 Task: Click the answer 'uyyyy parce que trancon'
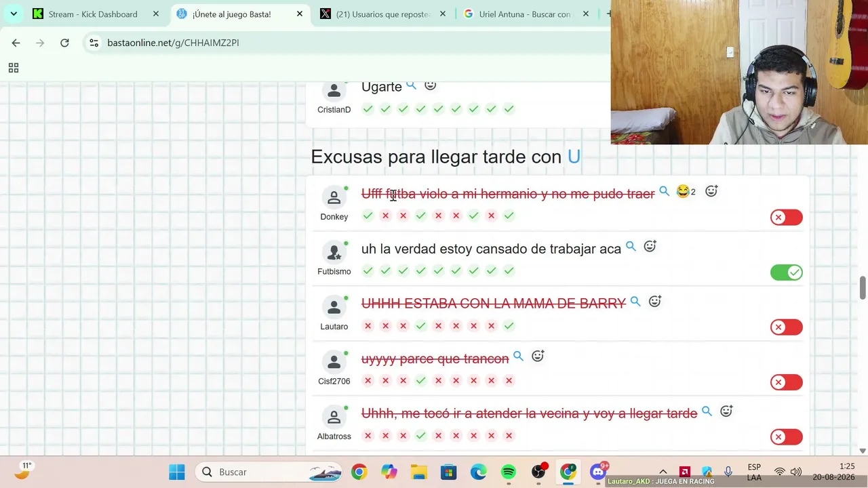click(435, 359)
